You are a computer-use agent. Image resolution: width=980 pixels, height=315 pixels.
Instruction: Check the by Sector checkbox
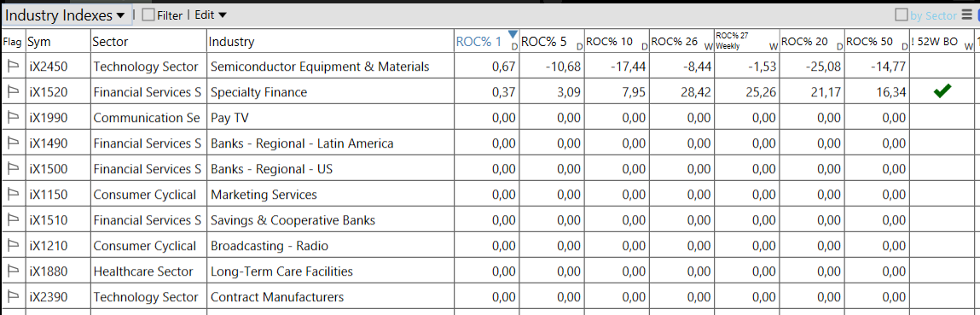click(x=902, y=15)
